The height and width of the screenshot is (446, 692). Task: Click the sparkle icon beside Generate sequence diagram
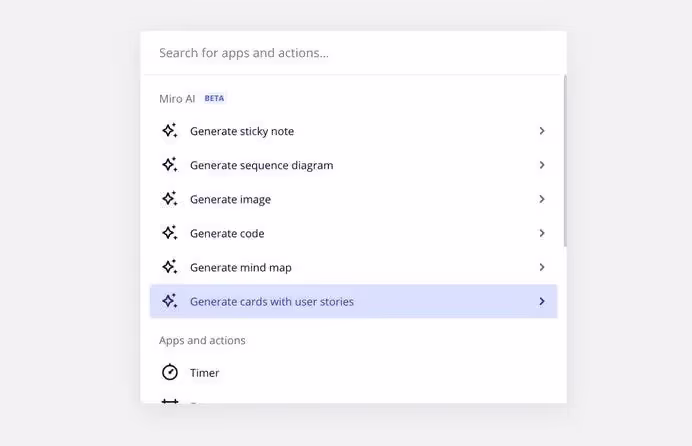pos(170,165)
